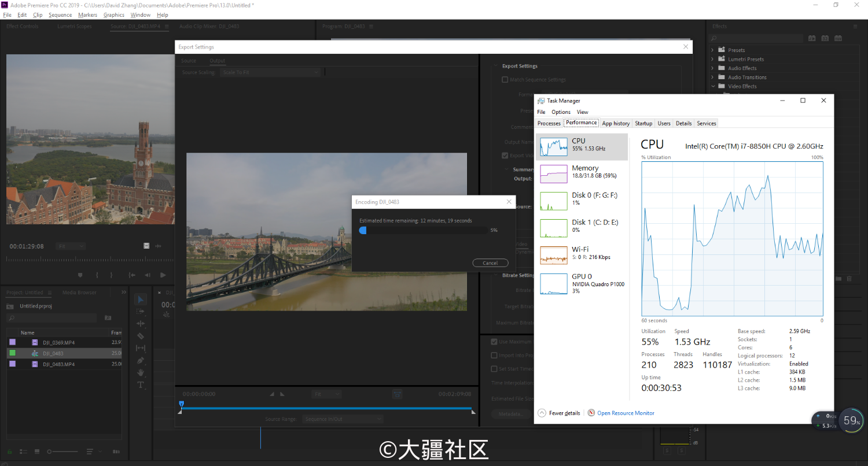Select the Pen tool
Screen dimensions: 868x466
click(x=141, y=360)
